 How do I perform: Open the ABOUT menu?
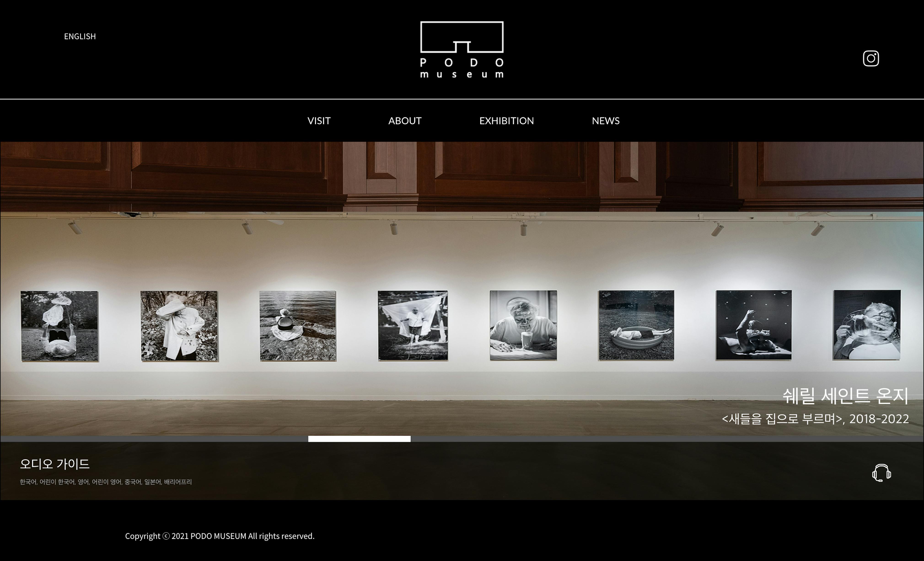[405, 121]
